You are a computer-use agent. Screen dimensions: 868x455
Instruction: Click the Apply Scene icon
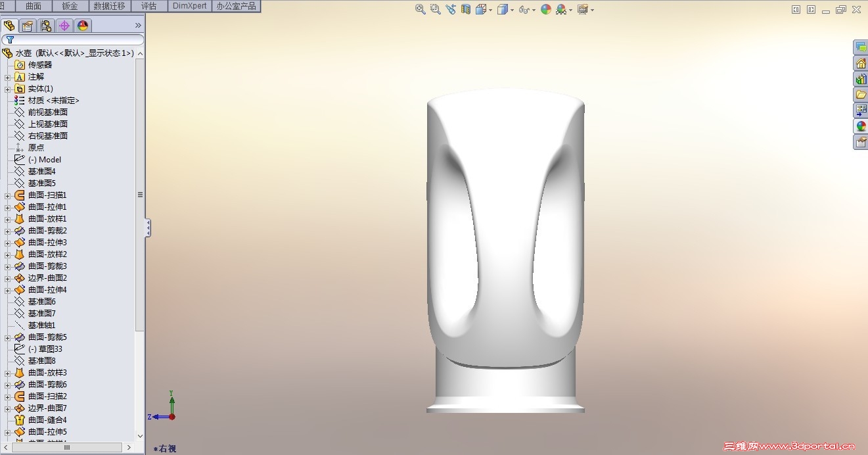click(x=561, y=9)
